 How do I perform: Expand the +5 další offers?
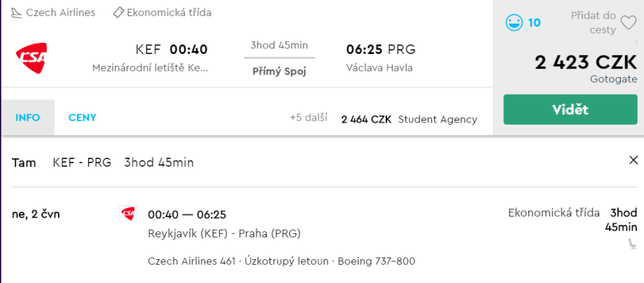309,118
